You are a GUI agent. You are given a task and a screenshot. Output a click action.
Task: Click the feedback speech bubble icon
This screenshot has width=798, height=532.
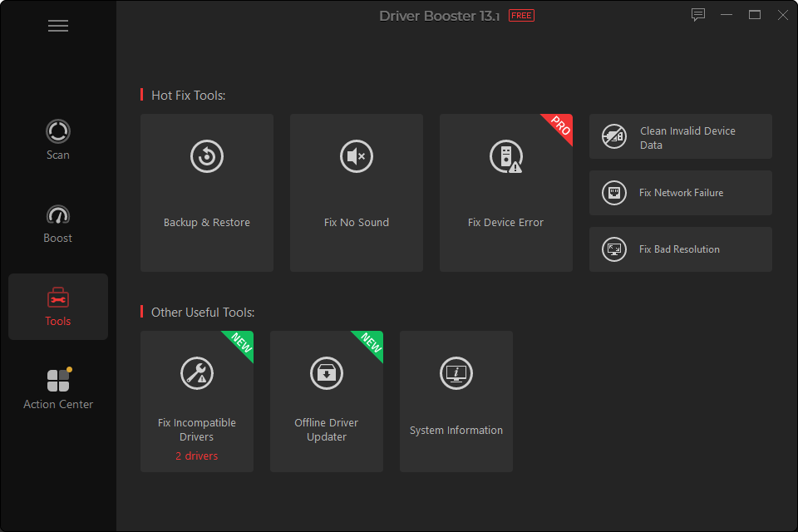point(698,15)
